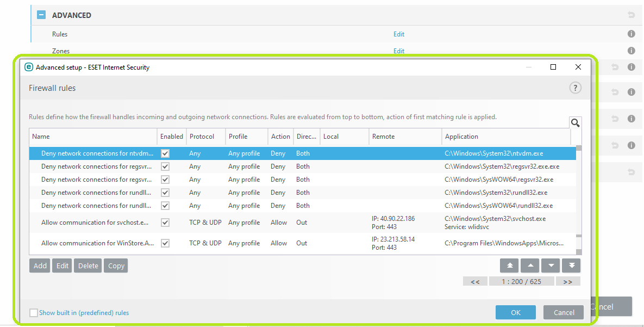
Task: Open the Edit link for Zones
Action: point(399,51)
